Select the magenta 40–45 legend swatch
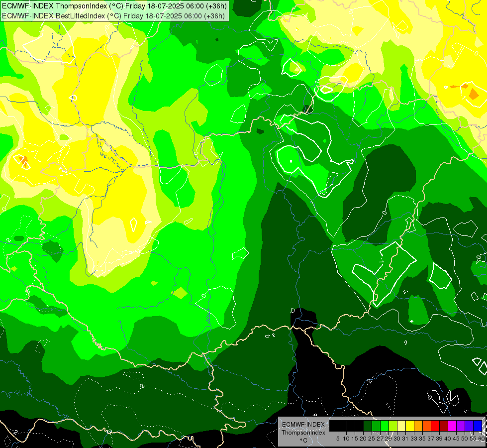Screen dimensions: 487x448 (452, 426)
